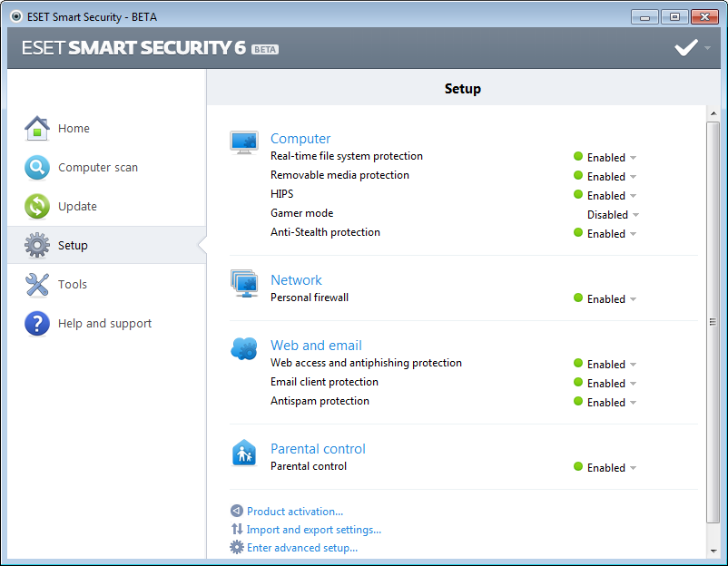
Task: Click the Parental control family icon
Action: [244, 453]
